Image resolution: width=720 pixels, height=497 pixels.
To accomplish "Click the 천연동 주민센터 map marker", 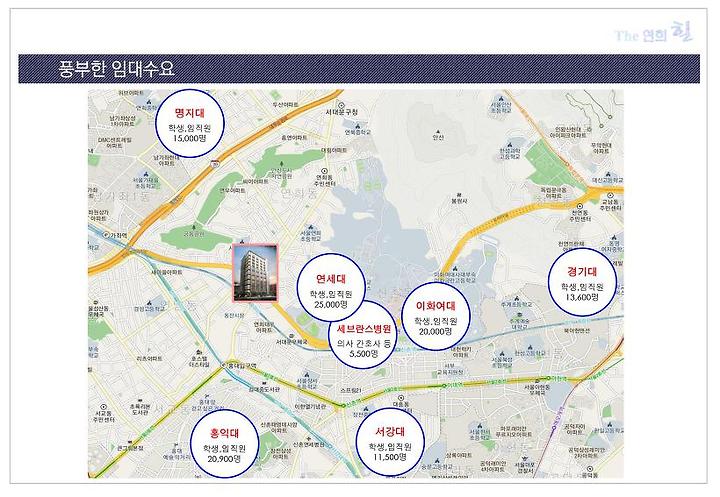I will click(580, 213).
